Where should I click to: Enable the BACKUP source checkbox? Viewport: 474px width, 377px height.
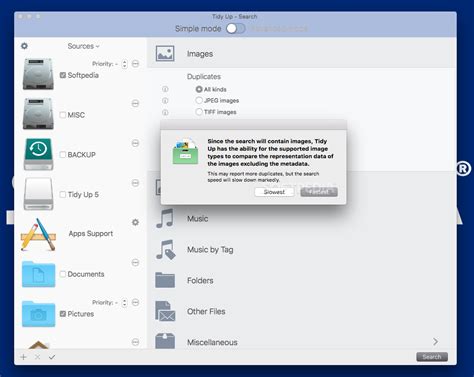tap(63, 155)
